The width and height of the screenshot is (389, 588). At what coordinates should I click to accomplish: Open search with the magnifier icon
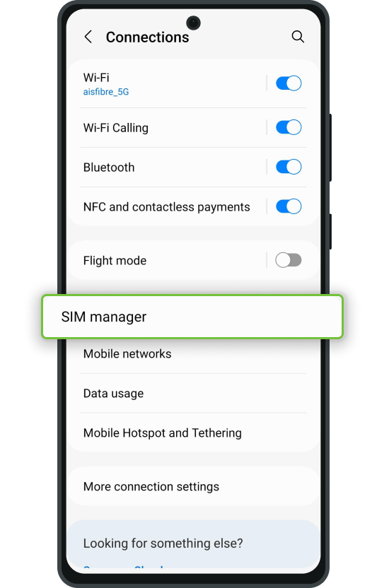tap(298, 37)
